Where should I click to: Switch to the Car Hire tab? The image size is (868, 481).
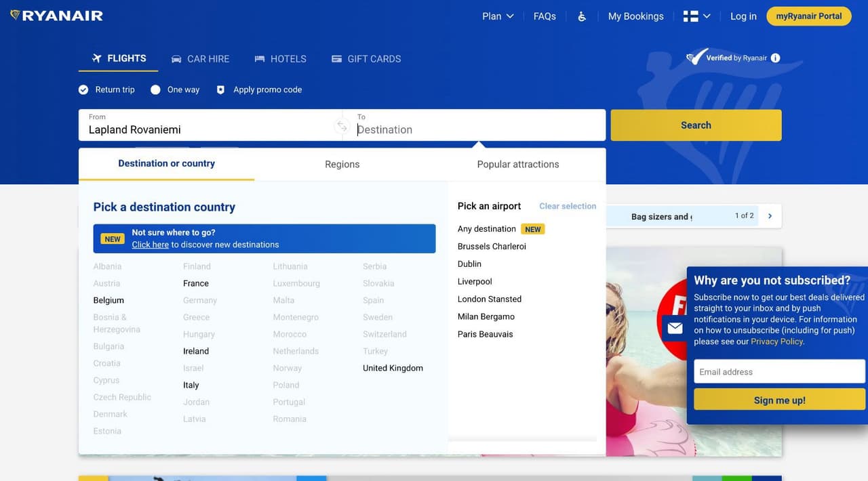pos(200,59)
